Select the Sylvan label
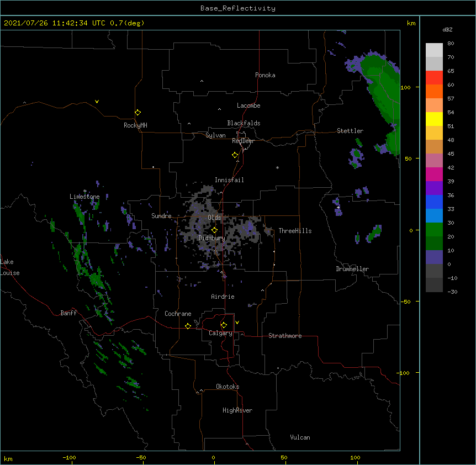The image size is (476, 465). tap(215, 135)
